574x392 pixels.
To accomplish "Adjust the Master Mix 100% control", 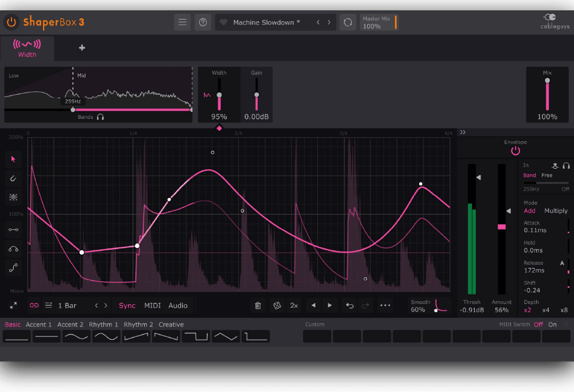I will [379, 22].
